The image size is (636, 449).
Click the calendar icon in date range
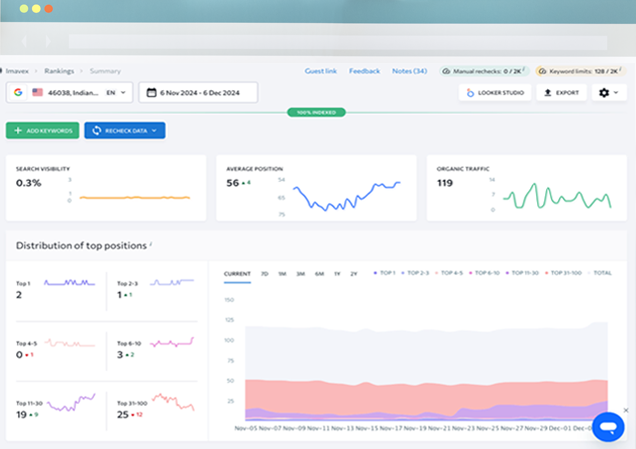[150, 93]
